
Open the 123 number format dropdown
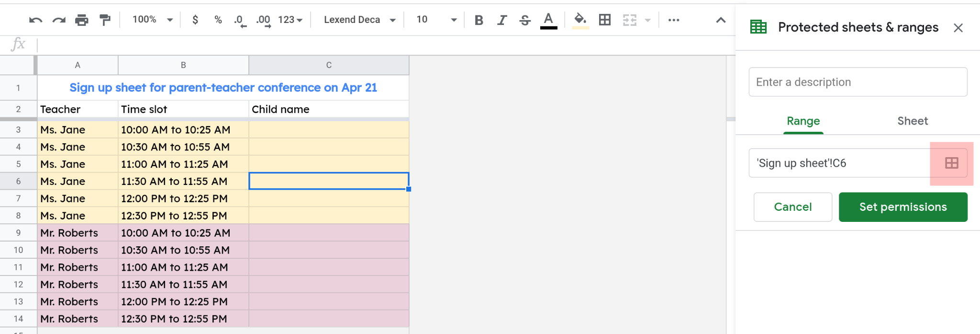pyautogui.click(x=290, y=20)
